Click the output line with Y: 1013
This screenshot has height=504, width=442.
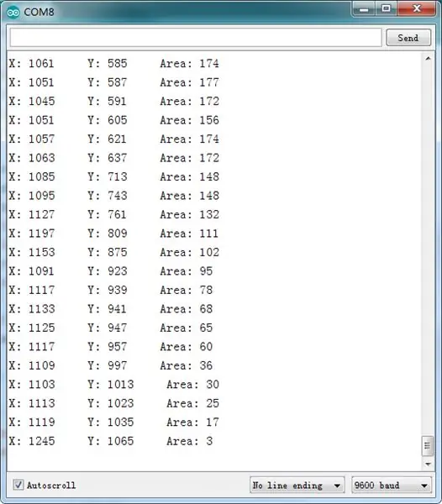113,384
